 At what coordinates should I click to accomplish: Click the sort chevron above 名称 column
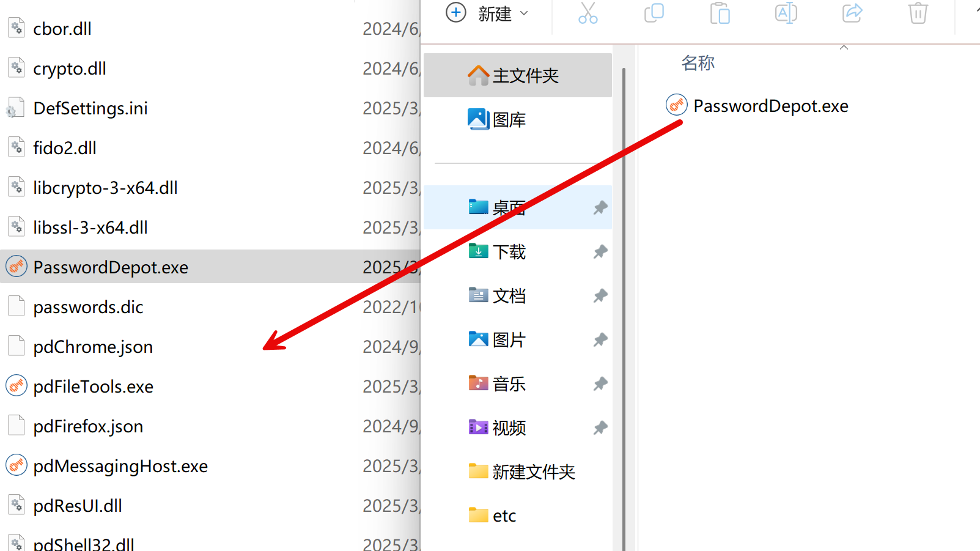coord(844,48)
